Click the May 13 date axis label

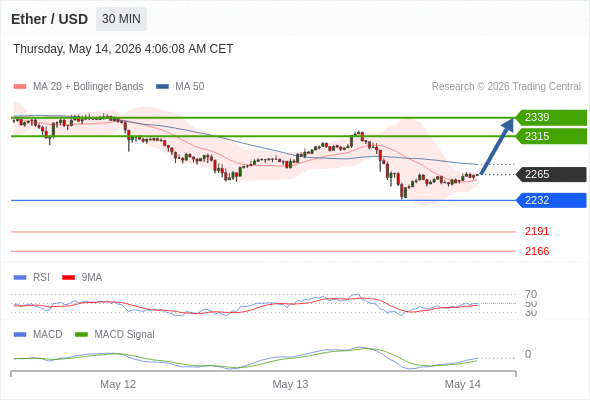point(290,384)
